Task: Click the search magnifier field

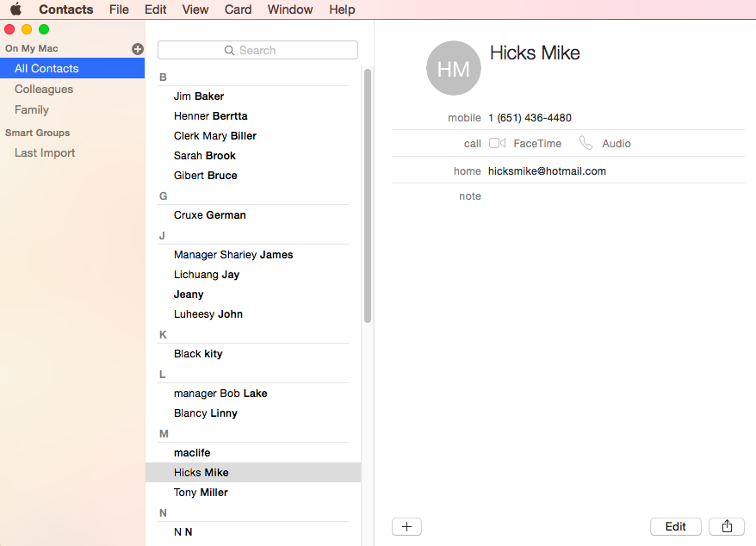Action: coord(257,50)
